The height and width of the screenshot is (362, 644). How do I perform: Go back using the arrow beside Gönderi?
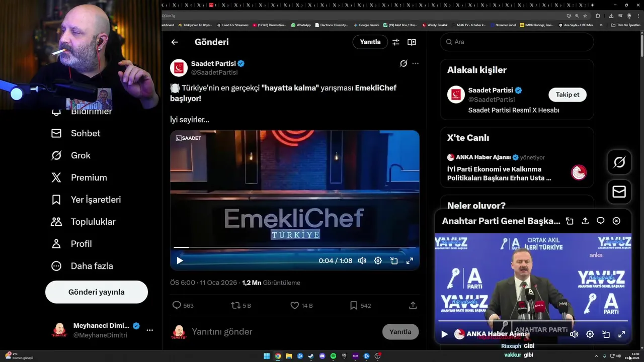[x=175, y=42]
